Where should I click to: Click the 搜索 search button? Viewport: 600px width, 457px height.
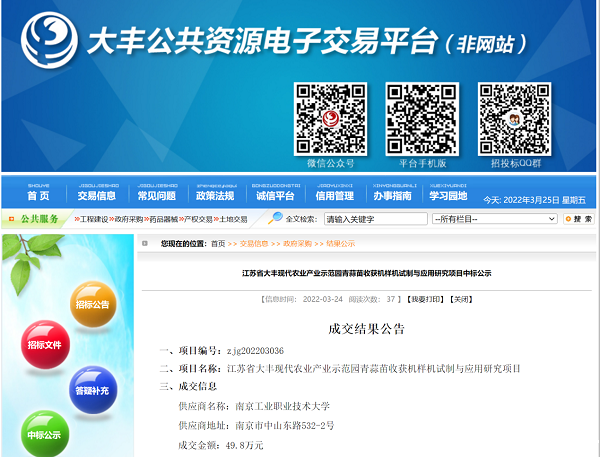pyautogui.click(x=579, y=219)
